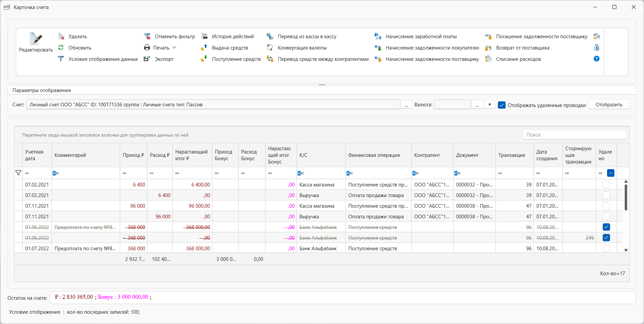This screenshot has height=324, width=644.
Task: Click the Экспорт icon
Action: point(147,59)
